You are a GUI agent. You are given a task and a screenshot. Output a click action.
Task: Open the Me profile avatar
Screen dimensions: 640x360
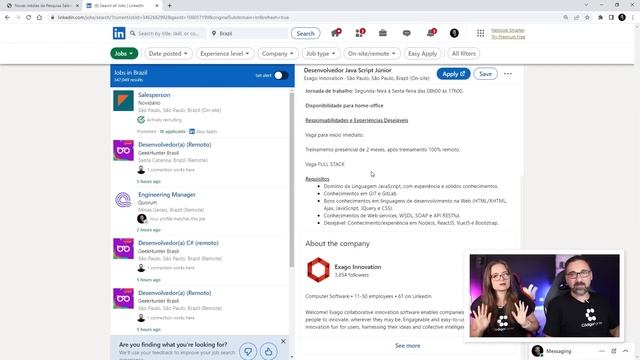pyautogui.click(x=454, y=33)
